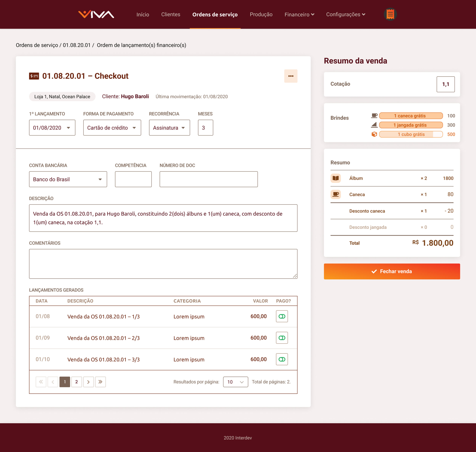Open the results per page dropdown
This screenshot has height=452, width=476.
(x=236, y=382)
